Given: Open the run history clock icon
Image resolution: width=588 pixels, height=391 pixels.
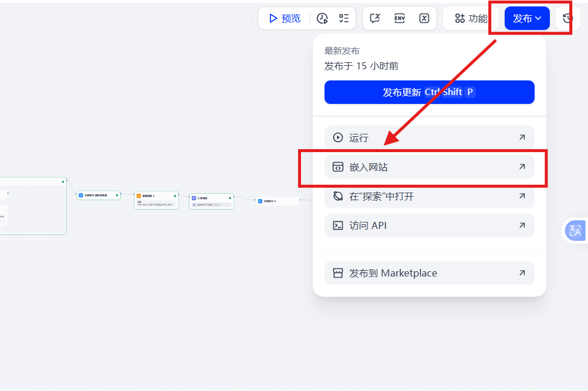Looking at the screenshot, I should point(322,18).
